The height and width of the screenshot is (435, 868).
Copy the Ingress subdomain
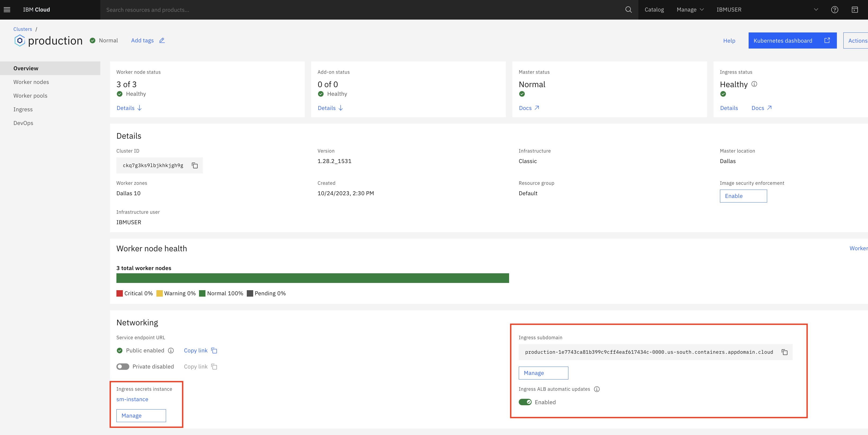pyautogui.click(x=785, y=352)
